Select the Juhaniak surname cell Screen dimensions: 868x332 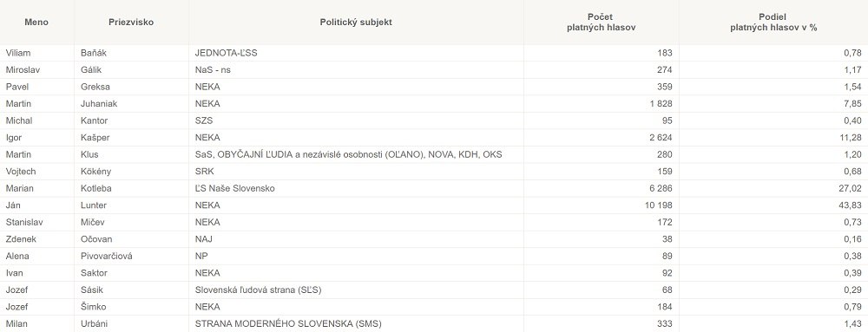point(131,104)
